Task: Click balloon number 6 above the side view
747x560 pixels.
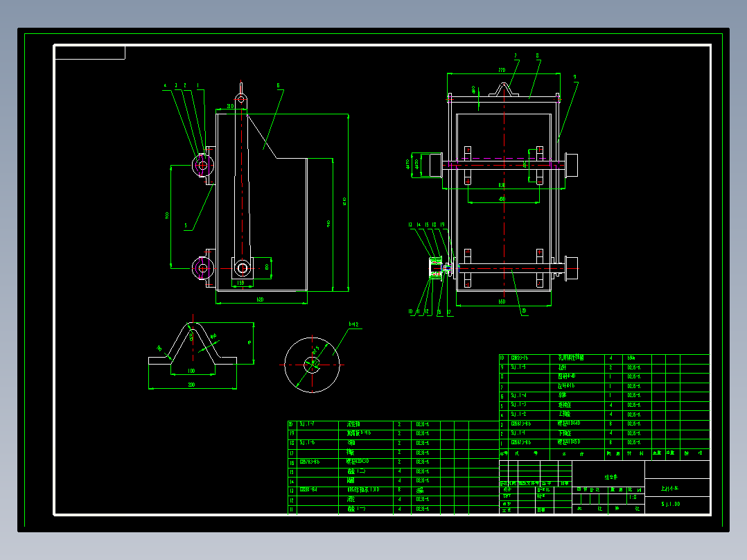Action: point(279,85)
